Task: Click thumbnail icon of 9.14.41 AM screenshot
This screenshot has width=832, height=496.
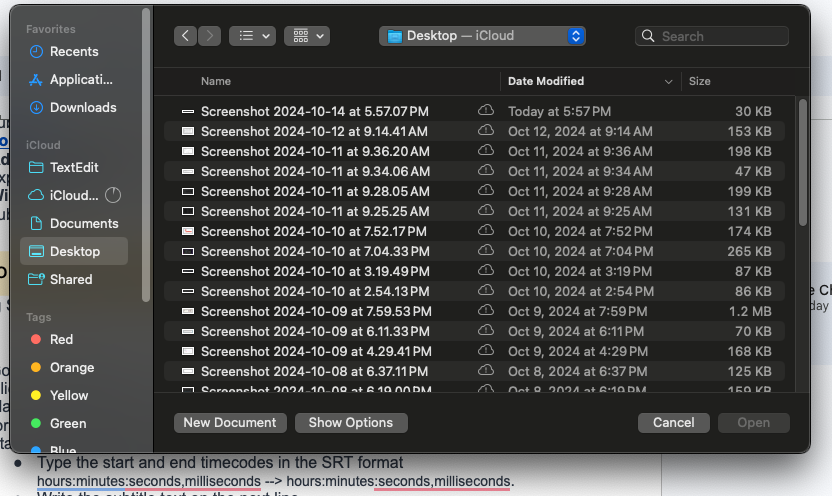Action: (x=188, y=132)
